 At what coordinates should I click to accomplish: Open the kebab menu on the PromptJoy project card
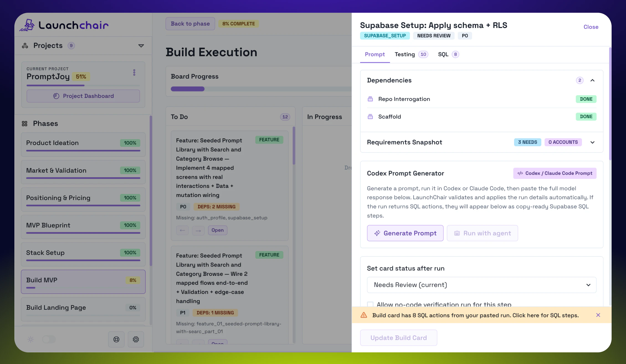pos(134,72)
